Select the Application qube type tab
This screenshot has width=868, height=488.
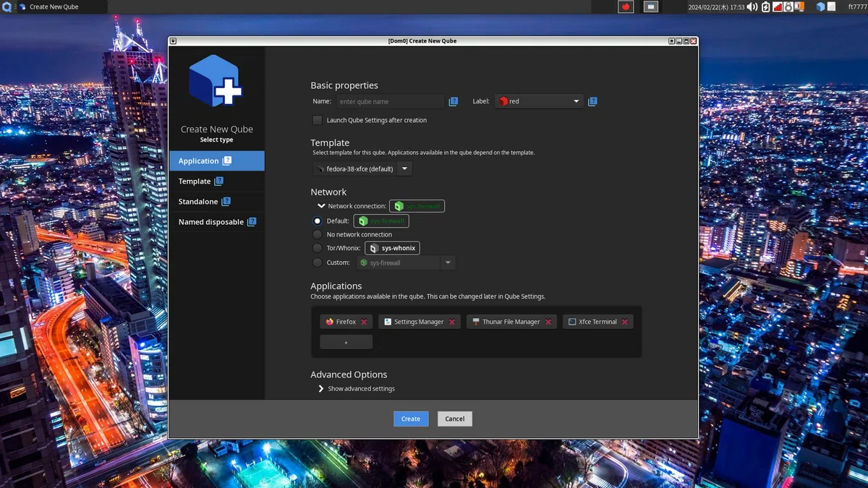coord(217,160)
